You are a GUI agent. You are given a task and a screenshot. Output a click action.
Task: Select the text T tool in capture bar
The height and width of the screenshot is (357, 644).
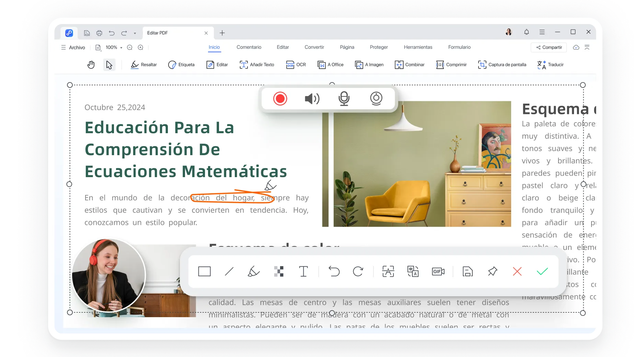(303, 272)
